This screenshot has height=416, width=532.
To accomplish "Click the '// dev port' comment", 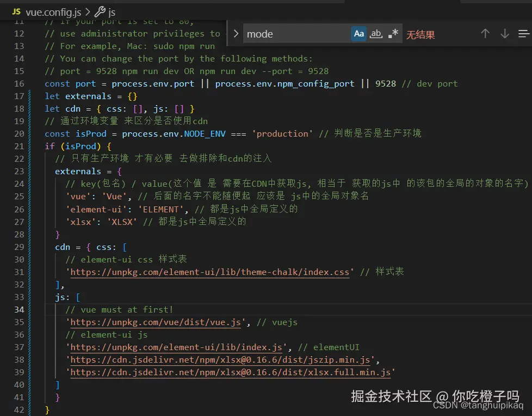I will 430,83.
